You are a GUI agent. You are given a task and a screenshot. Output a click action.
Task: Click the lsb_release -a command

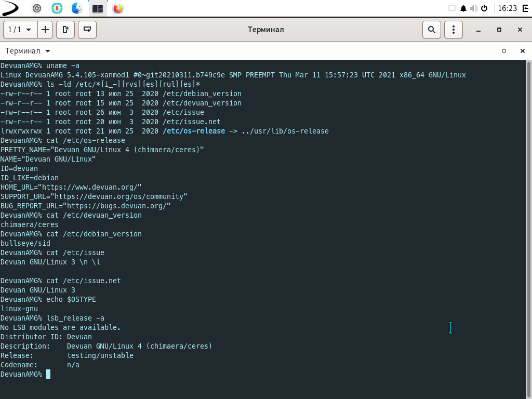click(x=52, y=318)
